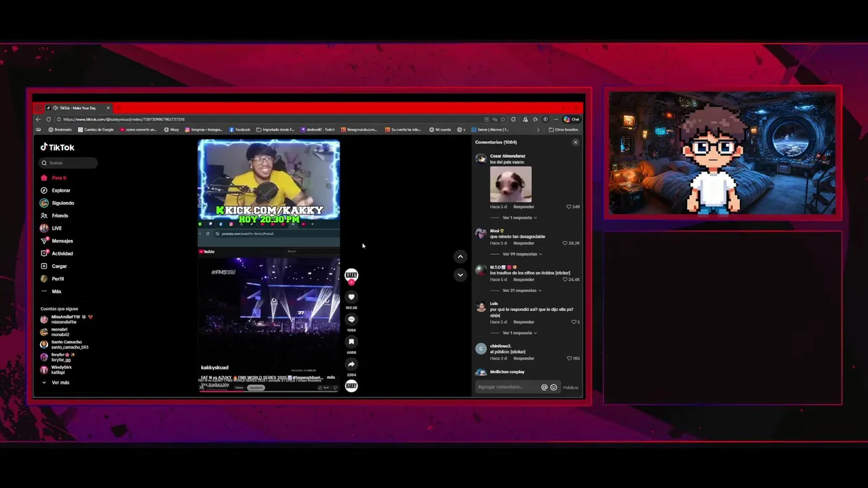Expand video caption with más

click(x=331, y=377)
